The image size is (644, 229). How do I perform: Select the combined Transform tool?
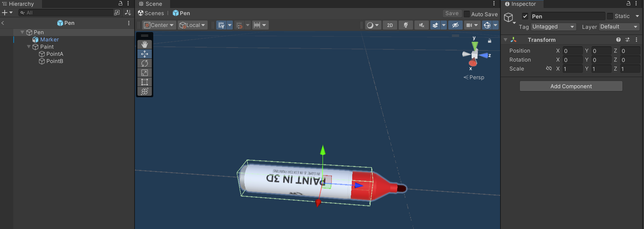(145, 91)
